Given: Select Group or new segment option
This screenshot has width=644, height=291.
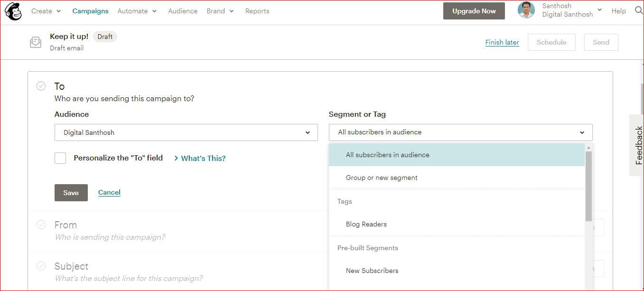Looking at the screenshot, I should (382, 178).
